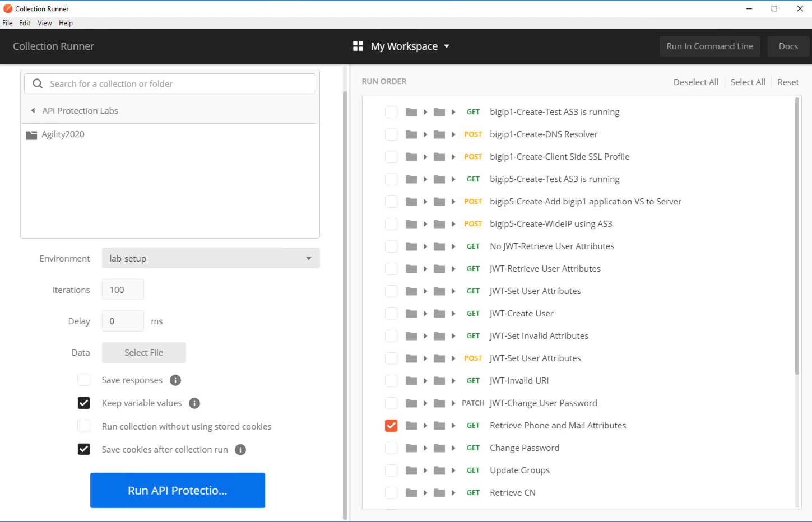Viewport: 812px width, 522px height.
Task: Expand second arrow in No JWT-Retrieve User Attributes row
Action: tap(453, 246)
